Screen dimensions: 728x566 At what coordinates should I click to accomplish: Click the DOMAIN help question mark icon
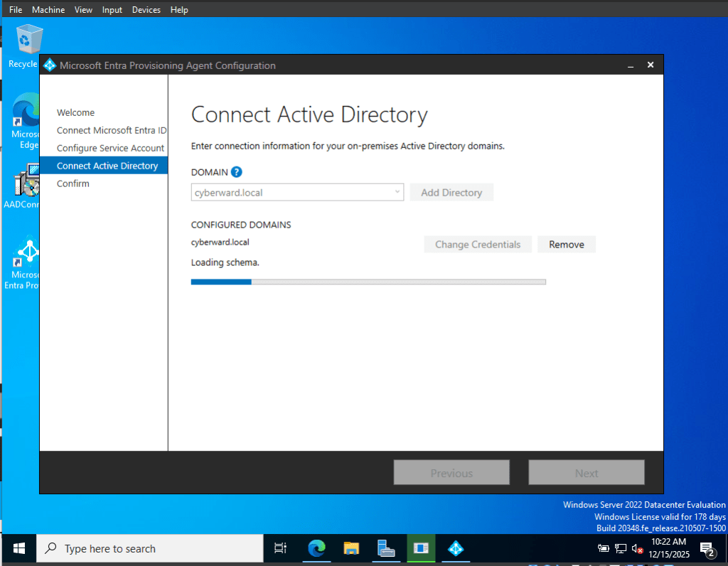236,172
